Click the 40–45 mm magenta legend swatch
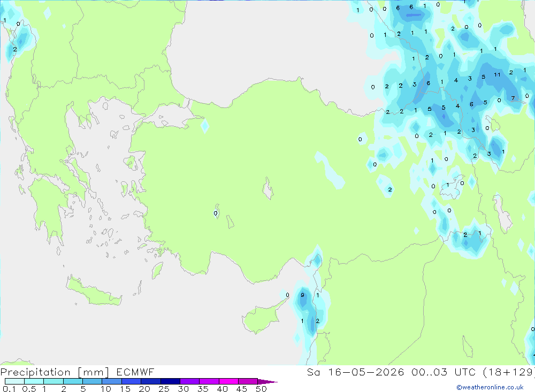The width and height of the screenshot is (535, 392). [228, 381]
